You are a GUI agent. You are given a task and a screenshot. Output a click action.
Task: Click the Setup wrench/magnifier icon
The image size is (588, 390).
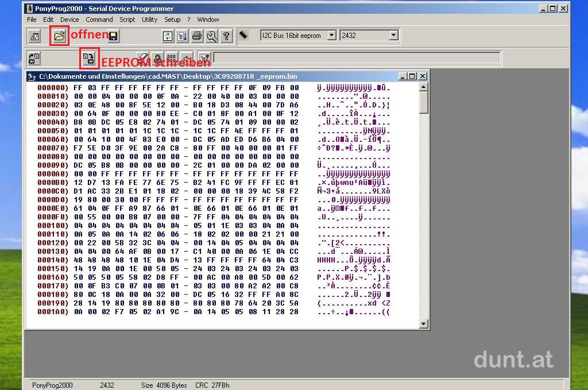coord(212,36)
